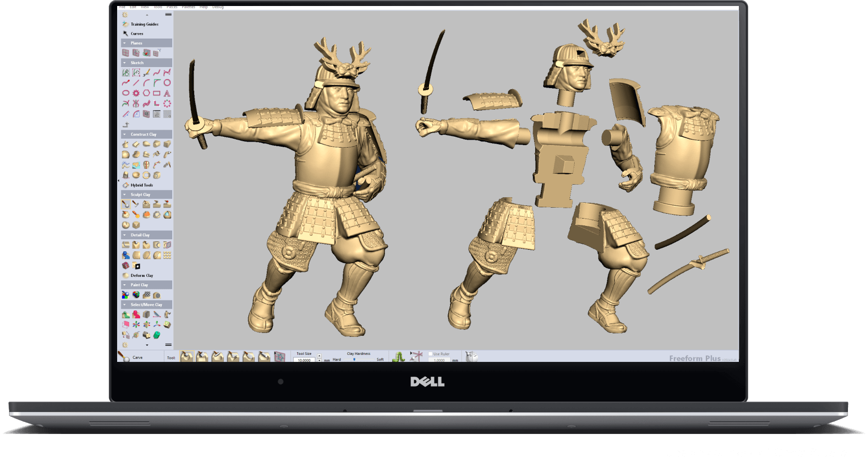Pick the straight line sketch tool

coord(136,83)
